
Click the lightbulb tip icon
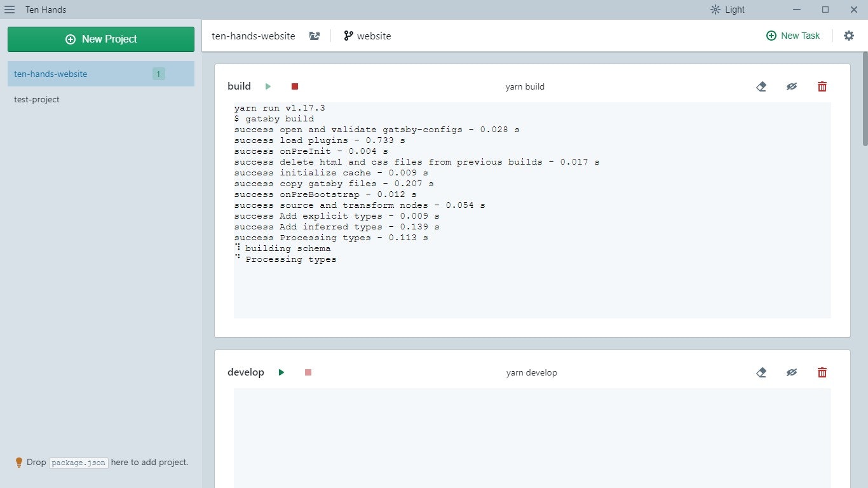pos(18,463)
